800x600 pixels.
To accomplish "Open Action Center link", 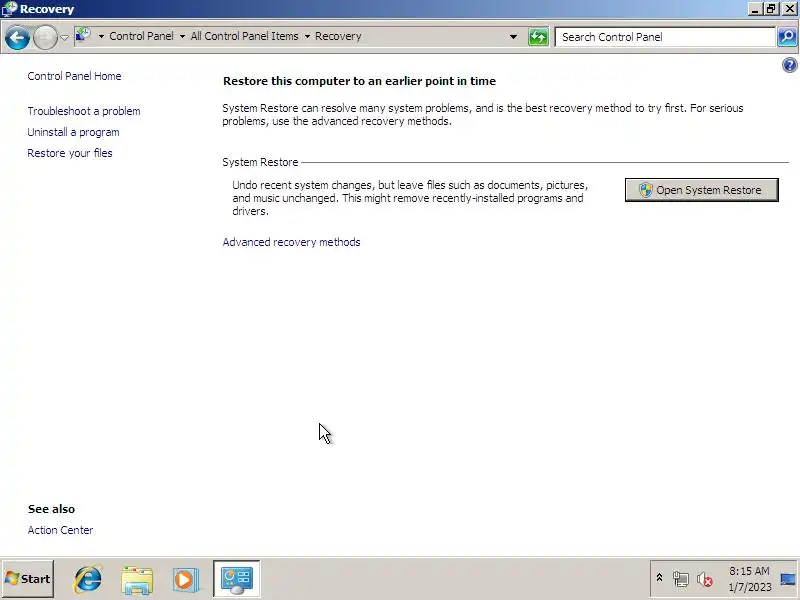I will click(60, 530).
